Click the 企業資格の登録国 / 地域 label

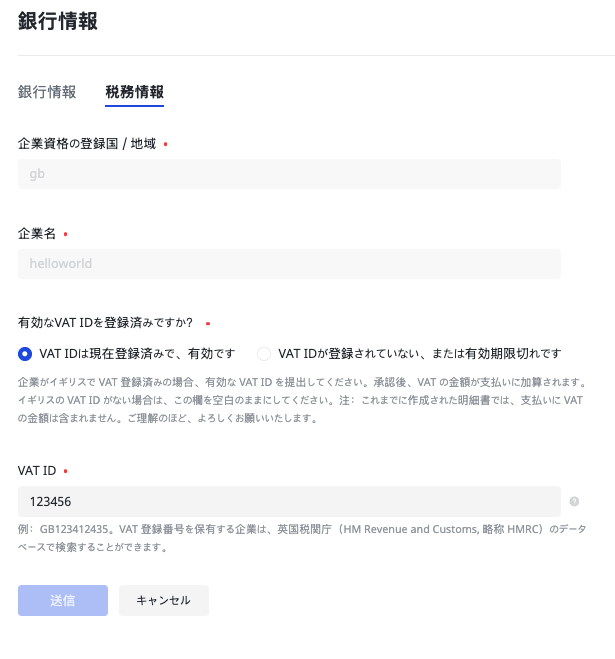(87, 144)
